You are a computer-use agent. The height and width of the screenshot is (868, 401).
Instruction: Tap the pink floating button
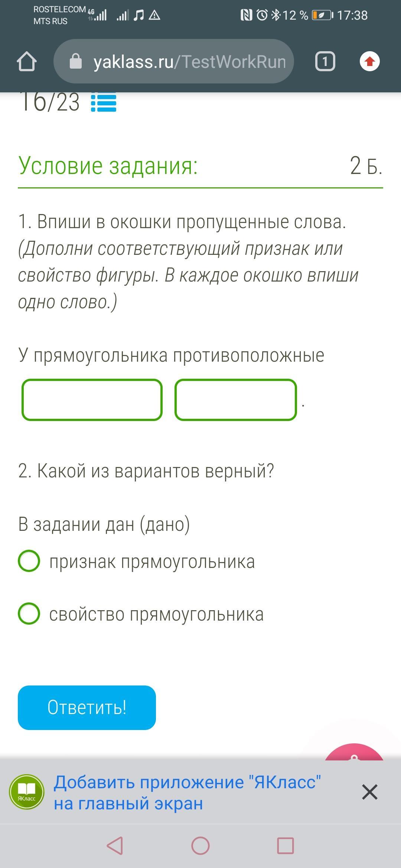353,753
